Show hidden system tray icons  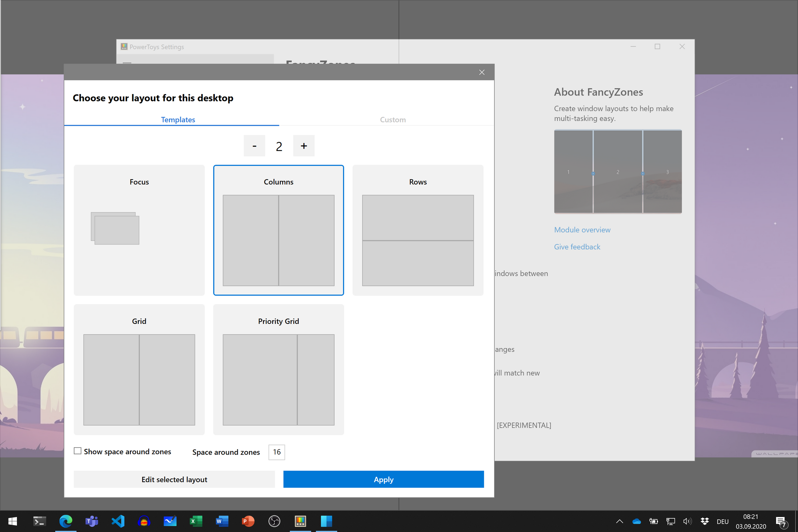[x=619, y=521]
